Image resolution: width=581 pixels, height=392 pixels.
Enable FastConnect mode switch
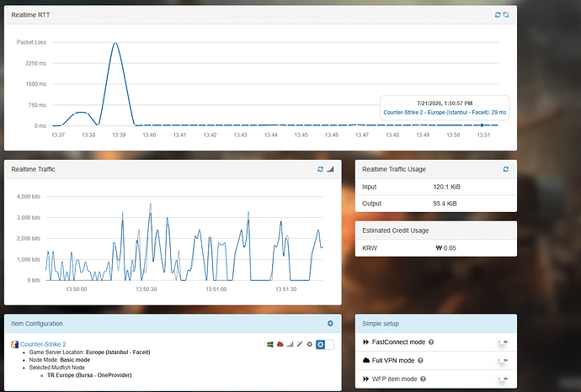pos(503,342)
